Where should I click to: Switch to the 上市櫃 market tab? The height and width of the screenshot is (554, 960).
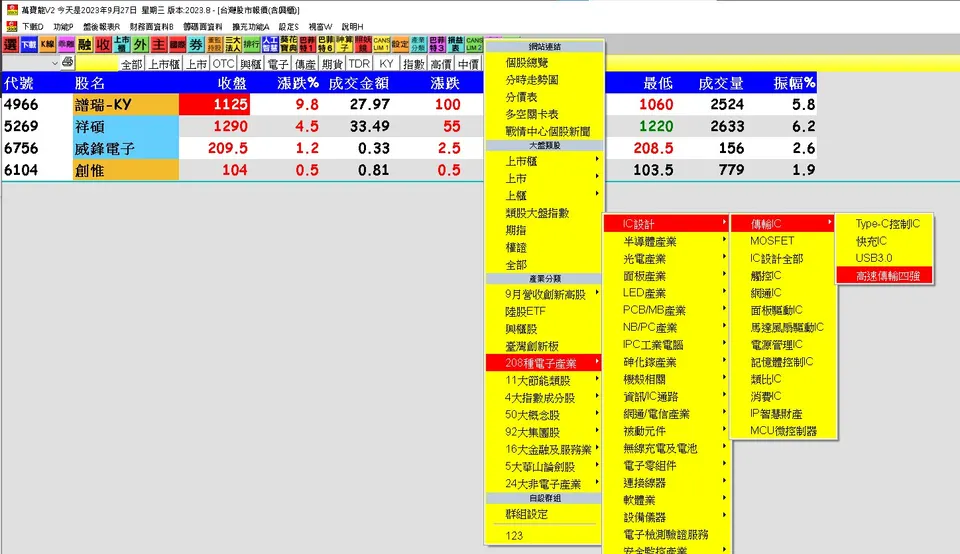tap(163, 64)
